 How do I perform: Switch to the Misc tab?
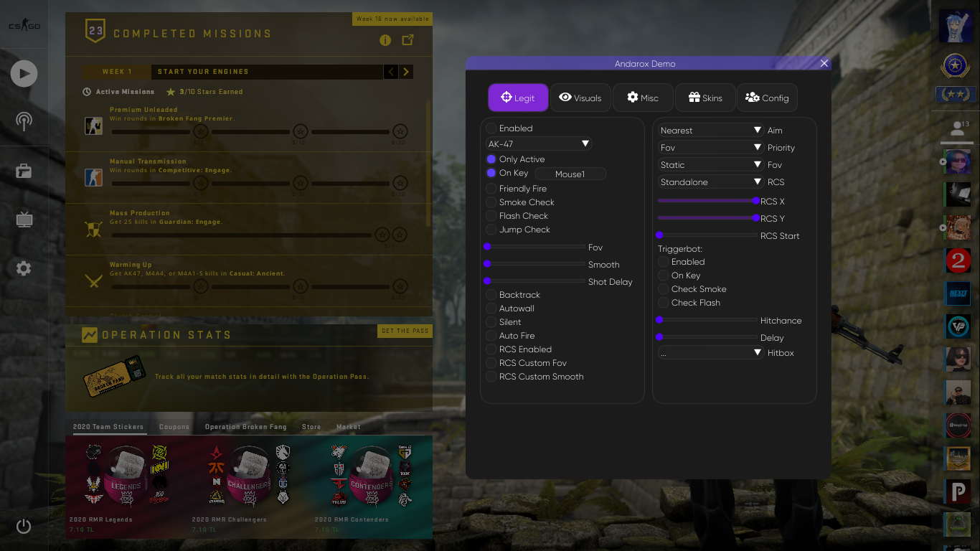pos(643,98)
